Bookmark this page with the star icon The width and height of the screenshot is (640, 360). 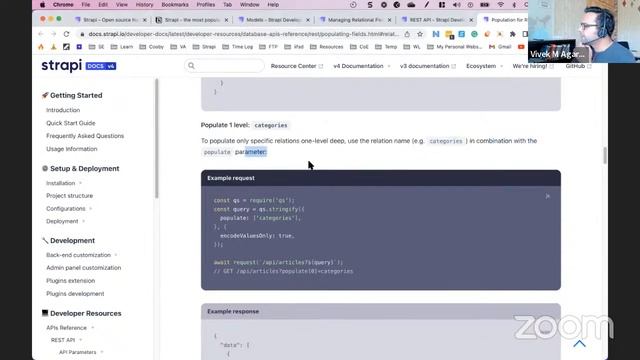click(x=420, y=34)
